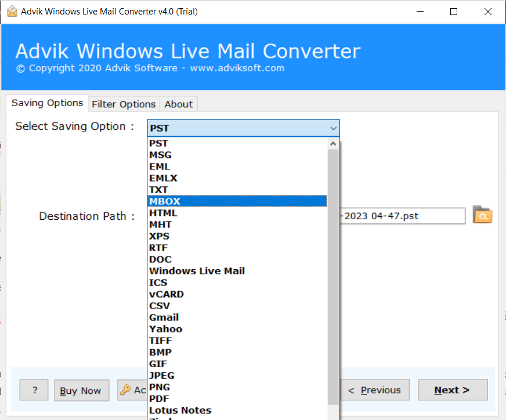Switch to Saving Options tab
The image size is (506, 420).
pyautogui.click(x=47, y=103)
